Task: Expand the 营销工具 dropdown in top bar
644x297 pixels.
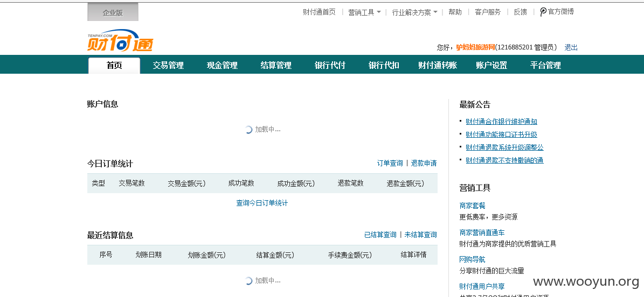Action: click(x=364, y=12)
